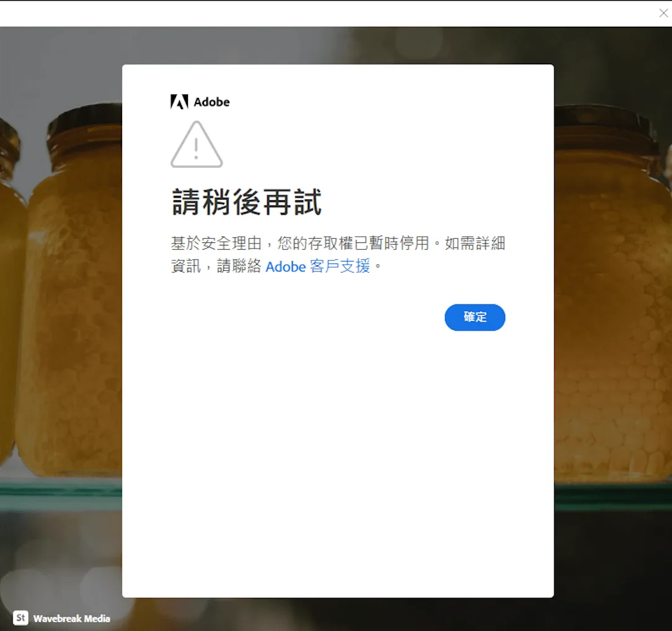Click the warning triangle icon
Screen dimensions: 672x631
point(197,144)
